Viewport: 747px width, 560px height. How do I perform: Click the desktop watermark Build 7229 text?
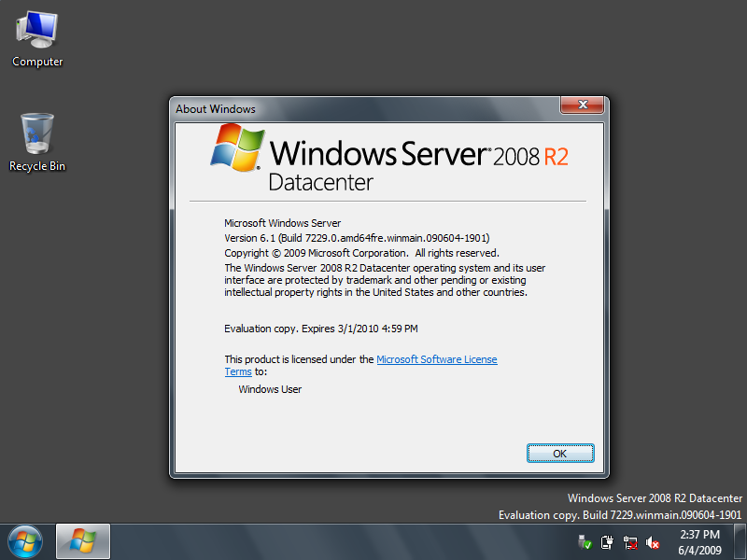point(620,515)
